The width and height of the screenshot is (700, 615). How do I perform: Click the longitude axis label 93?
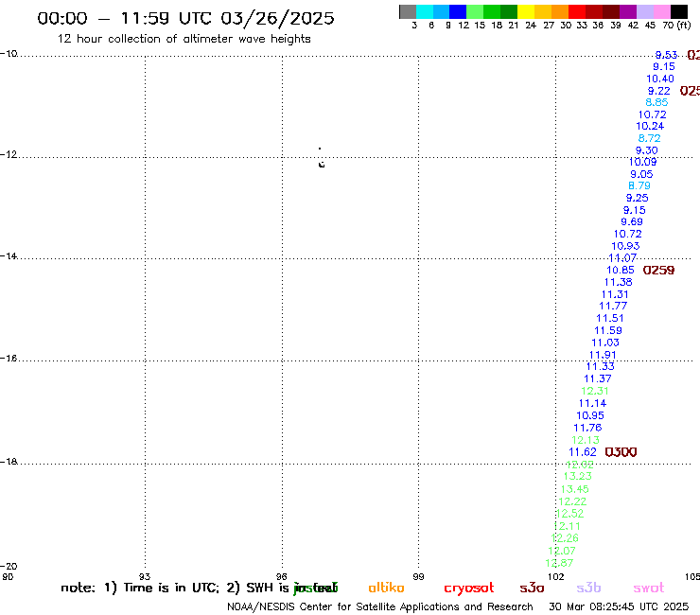145,576
